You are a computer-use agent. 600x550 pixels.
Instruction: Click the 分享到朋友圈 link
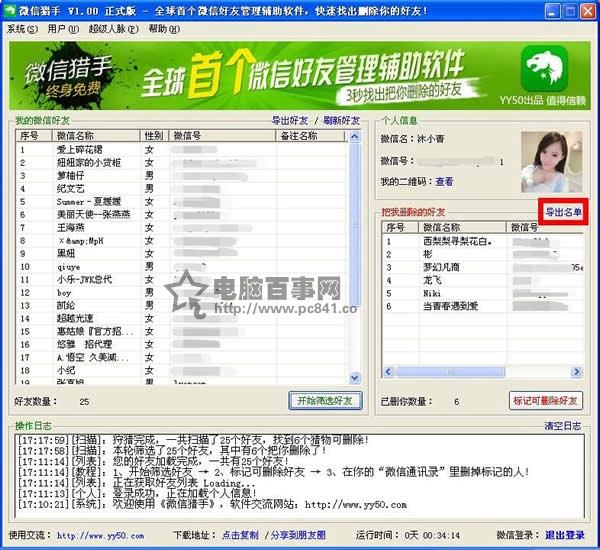tap(298, 535)
